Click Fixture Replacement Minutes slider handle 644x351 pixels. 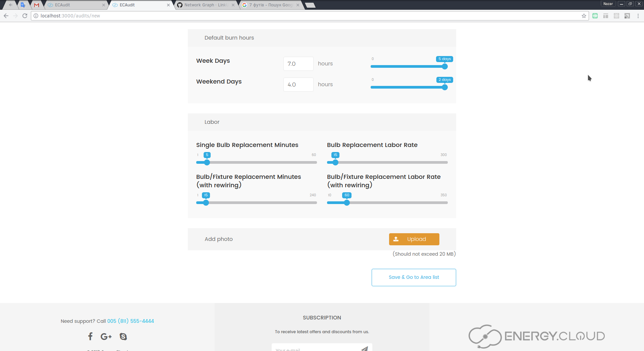pos(206,203)
